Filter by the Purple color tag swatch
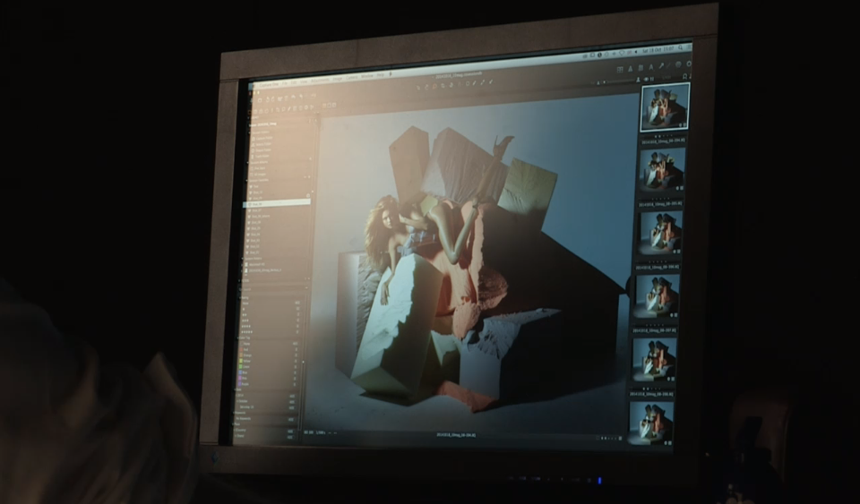Viewport: 860px width, 504px height. [240, 384]
